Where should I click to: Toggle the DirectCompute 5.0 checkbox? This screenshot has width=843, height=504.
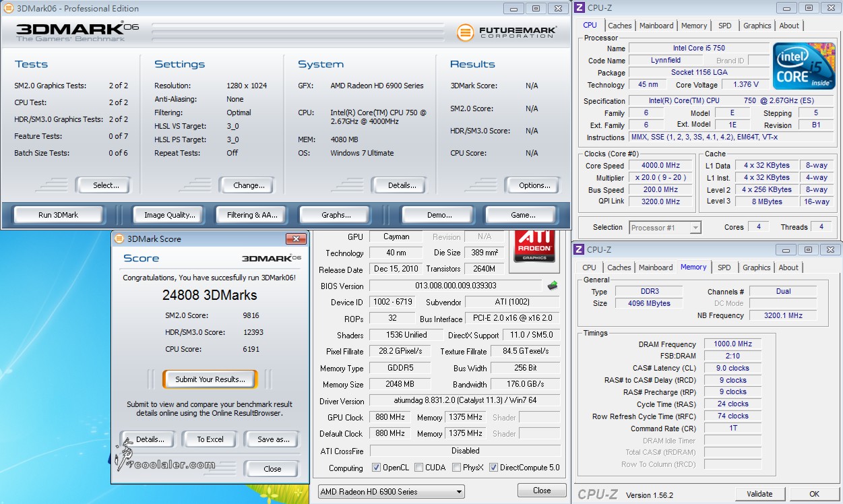click(494, 468)
